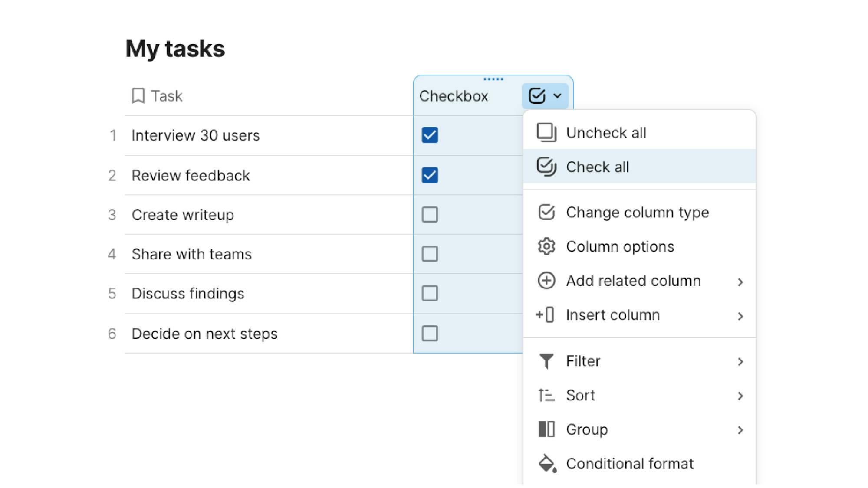The height and width of the screenshot is (488, 868).
Task: Click the paint bucket Conditional format icon
Action: point(547,464)
